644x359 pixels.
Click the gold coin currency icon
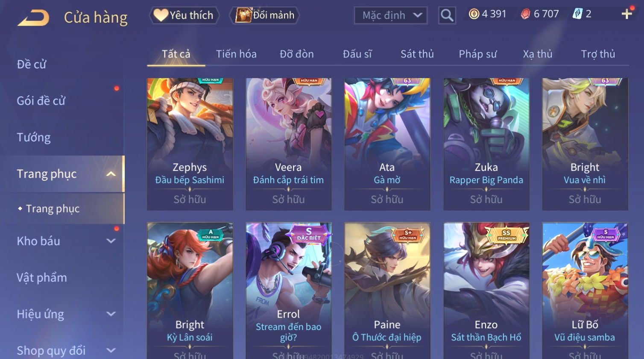pos(474,14)
